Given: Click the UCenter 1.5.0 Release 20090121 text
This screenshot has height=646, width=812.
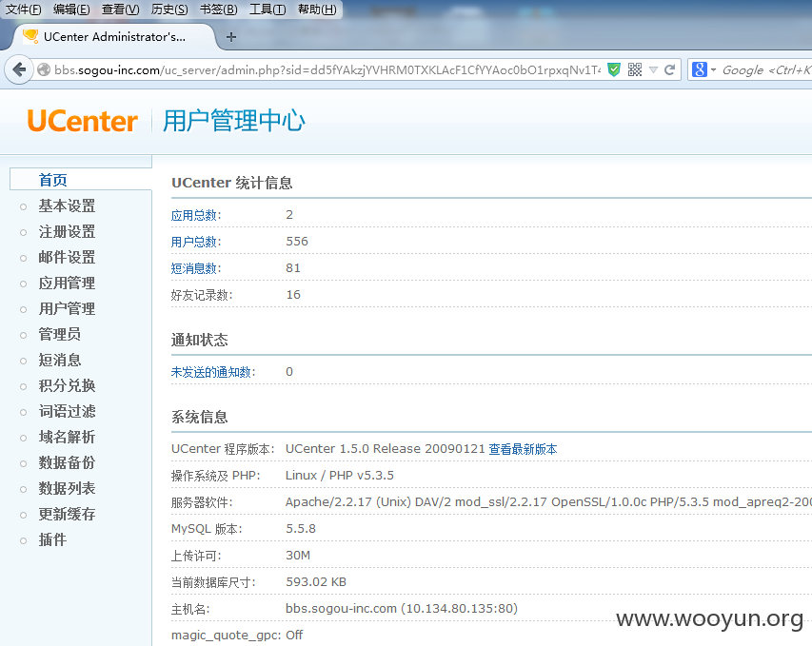Looking at the screenshot, I should (x=386, y=449).
